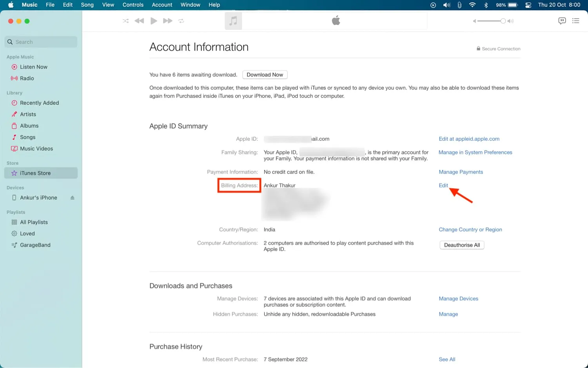
Task: Open Albums library view
Action: pyautogui.click(x=41, y=126)
